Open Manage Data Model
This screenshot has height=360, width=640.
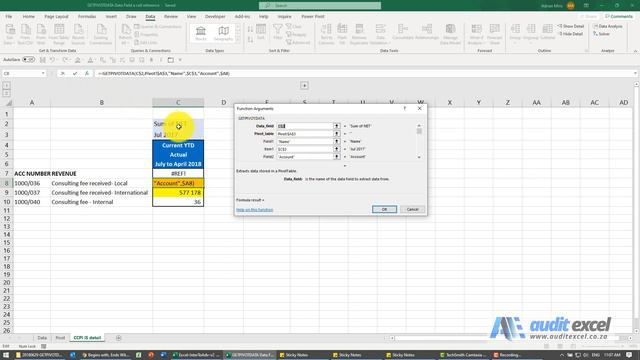click(x=450, y=34)
